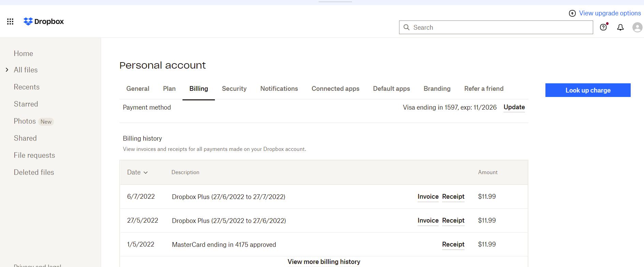Switch to the Branding tab
This screenshot has width=644, height=267.
(x=437, y=89)
